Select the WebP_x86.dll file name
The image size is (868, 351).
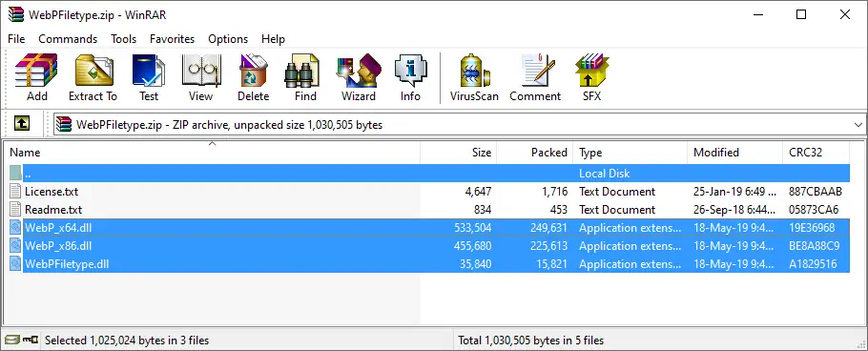[x=58, y=246]
